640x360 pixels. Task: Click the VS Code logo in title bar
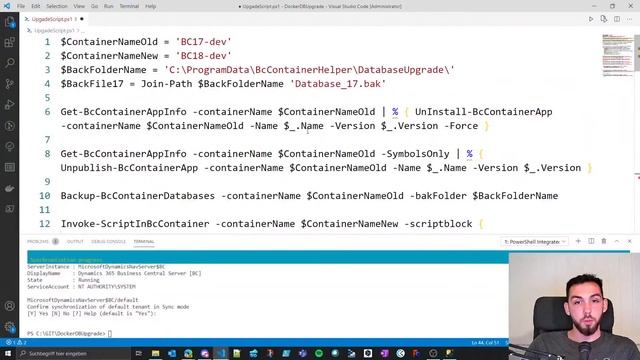pos(7,6)
